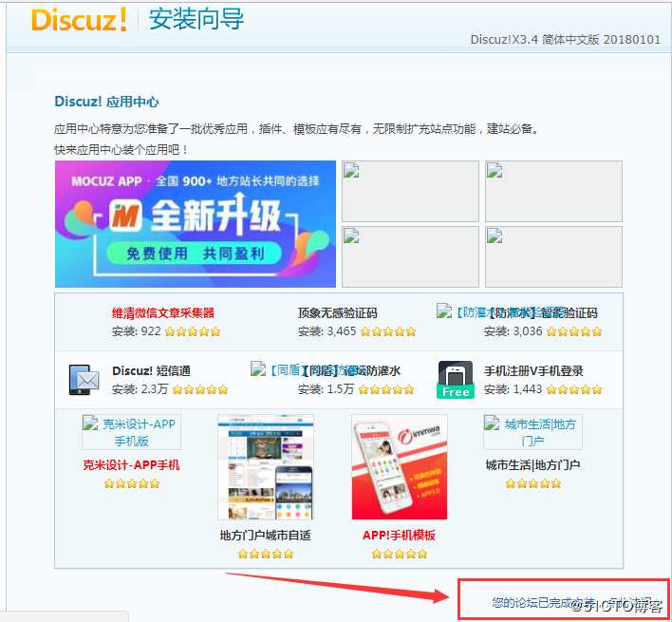Click star rating beside 安装: 2.3万
672x622 pixels.
[200, 389]
